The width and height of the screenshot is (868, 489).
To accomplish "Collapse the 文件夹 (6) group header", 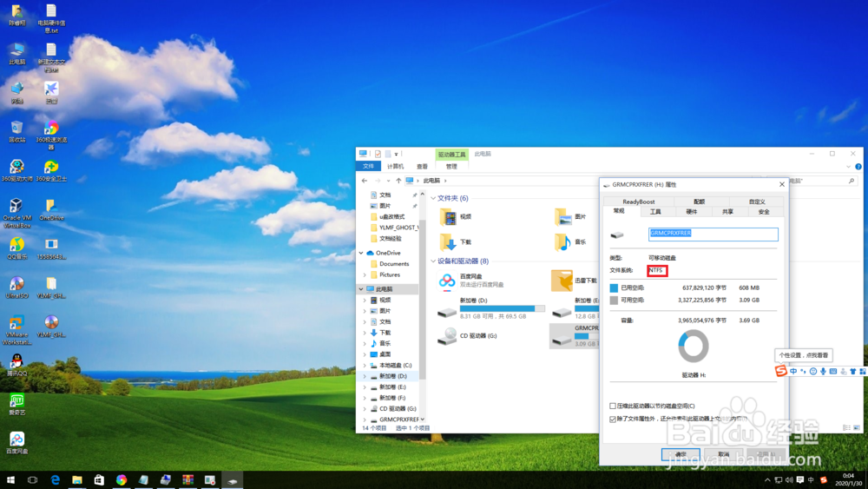I will tap(433, 198).
